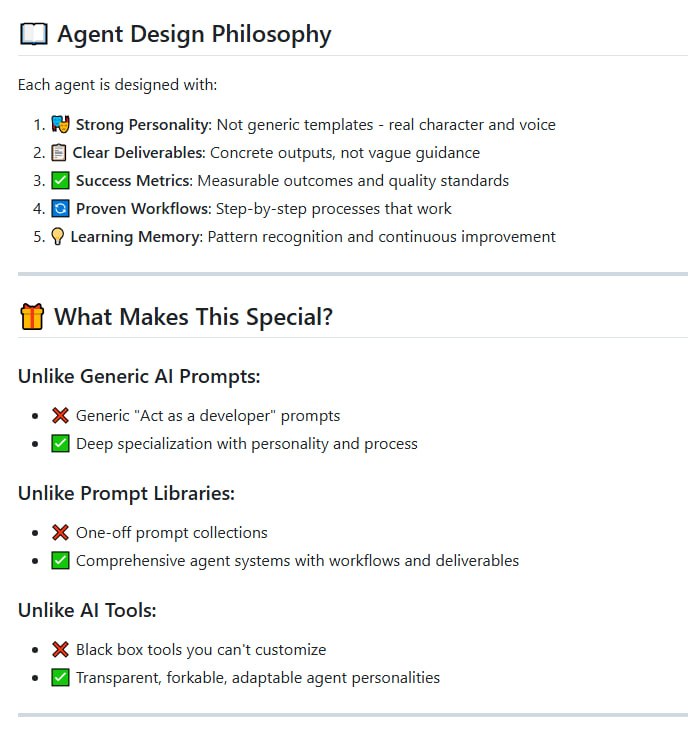Screen dimensions: 688x731
Task: Click the open book icon beside Agent Design Philosophy
Action: (33, 34)
